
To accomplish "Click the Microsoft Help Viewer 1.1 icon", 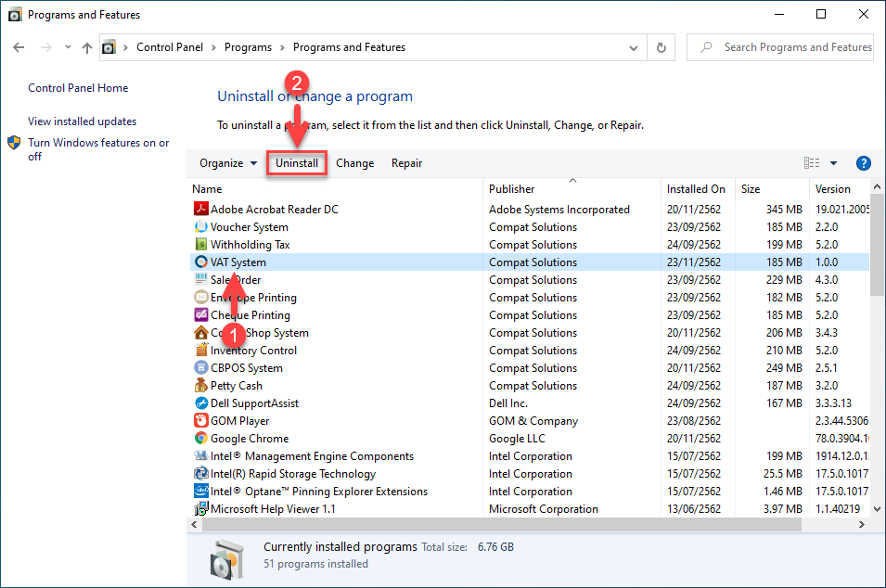I will pyautogui.click(x=200, y=508).
